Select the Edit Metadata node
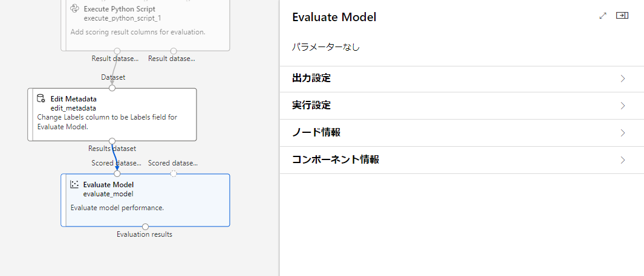This screenshot has width=644, height=276. pos(112,114)
